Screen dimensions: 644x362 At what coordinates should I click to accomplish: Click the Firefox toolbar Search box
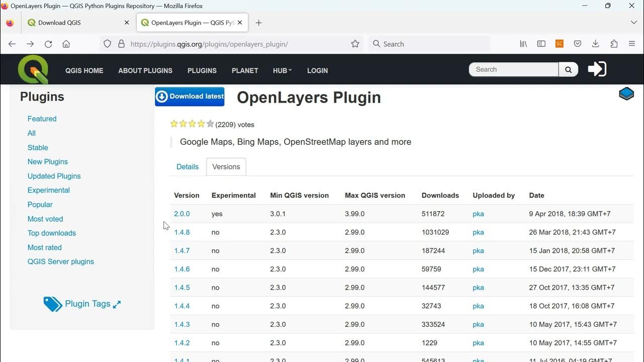[429, 44]
